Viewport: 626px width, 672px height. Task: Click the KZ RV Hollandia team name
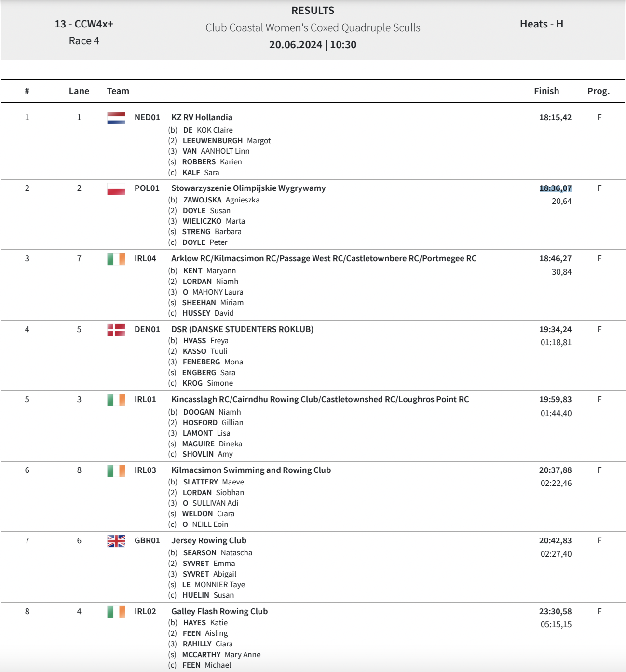point(202,117)
